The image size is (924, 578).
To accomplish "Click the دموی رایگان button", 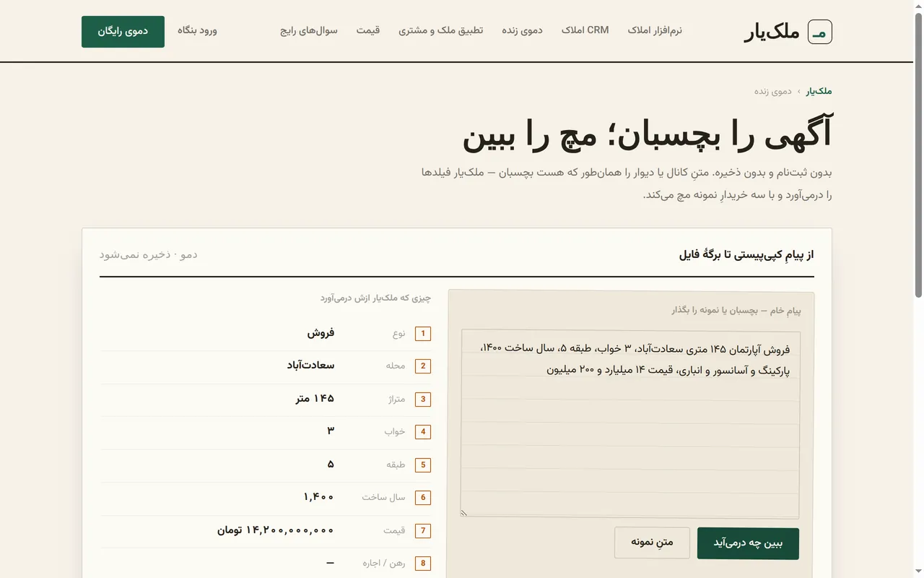I will [123, 32].
